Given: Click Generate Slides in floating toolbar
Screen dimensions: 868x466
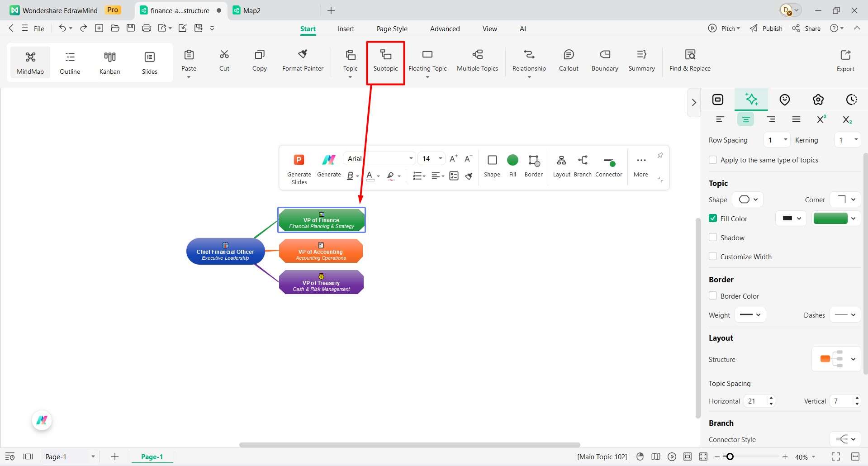Looking at the screenshot, I should (x=299, y=169).
